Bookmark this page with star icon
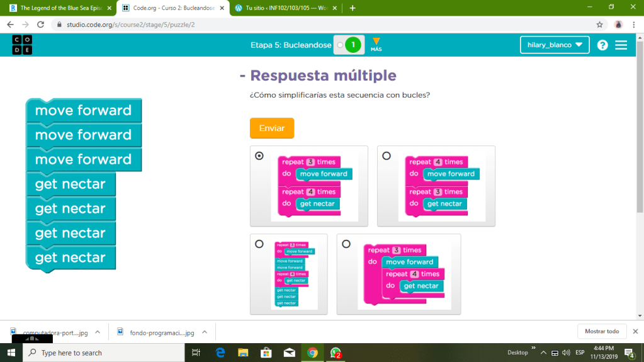The height and width of the screenshot is (362, 644). 599,25
